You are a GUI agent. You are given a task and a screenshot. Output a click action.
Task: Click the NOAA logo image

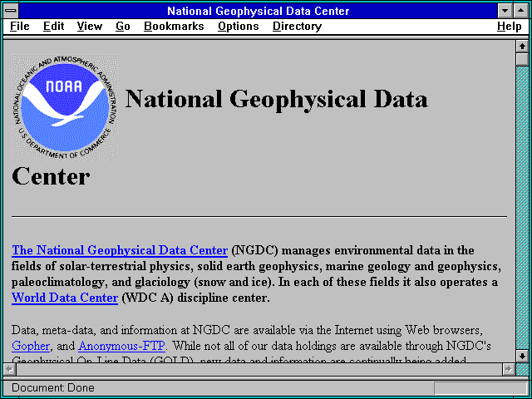pyautogui.click(x=65, y=107)
